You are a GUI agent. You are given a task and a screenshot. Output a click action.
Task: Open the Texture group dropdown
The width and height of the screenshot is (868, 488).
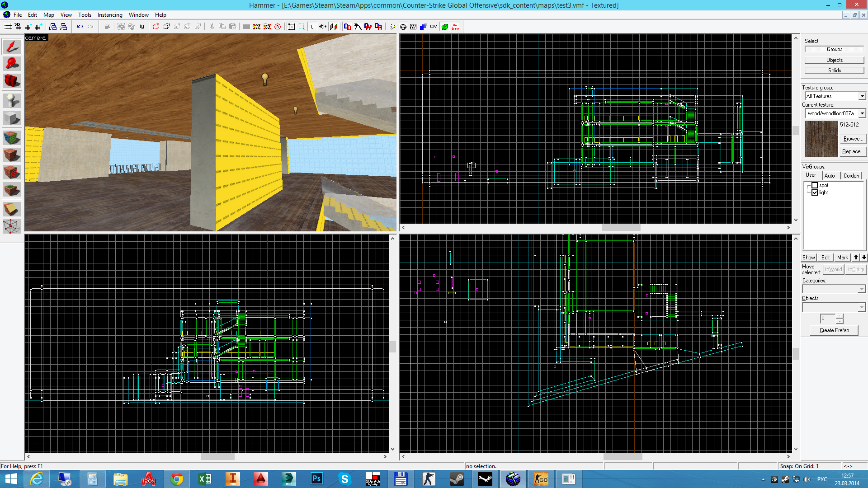[x=862, y=96]
